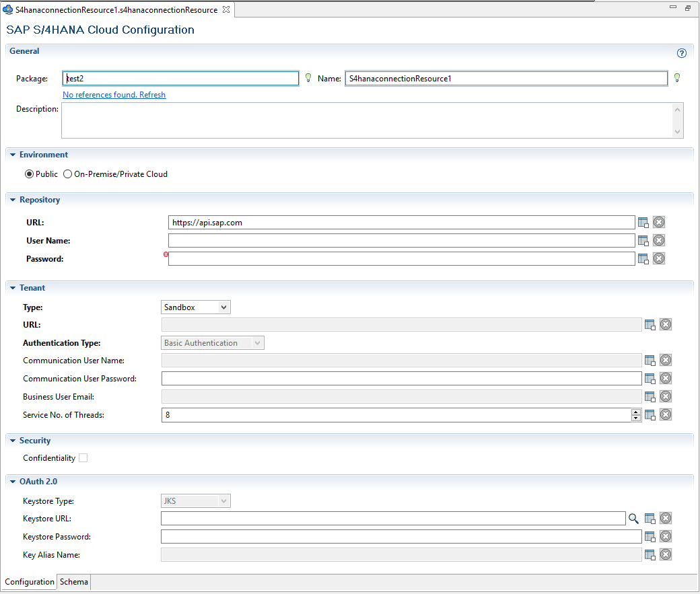Open property picker for Keystore URL
The height and width of the screenshot is (594, 700).
coord(650,519)
